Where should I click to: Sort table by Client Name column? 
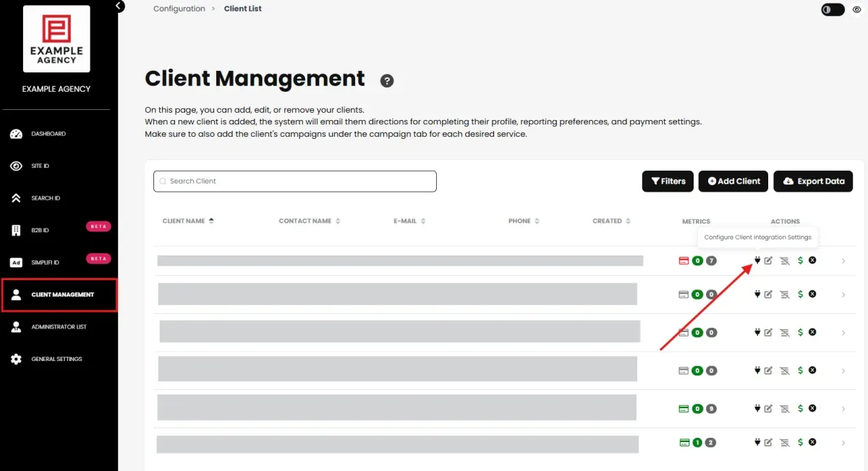point(188,221)
